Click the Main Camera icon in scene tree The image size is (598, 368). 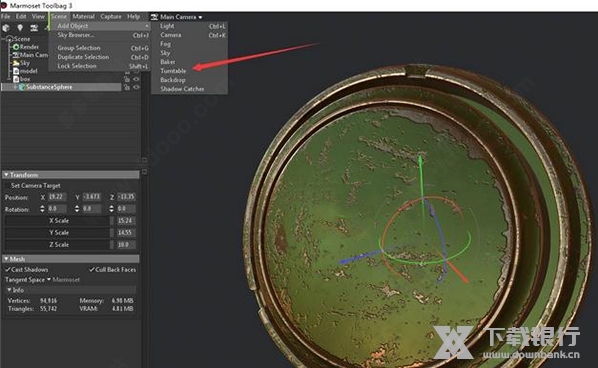(x=16, y=55)
